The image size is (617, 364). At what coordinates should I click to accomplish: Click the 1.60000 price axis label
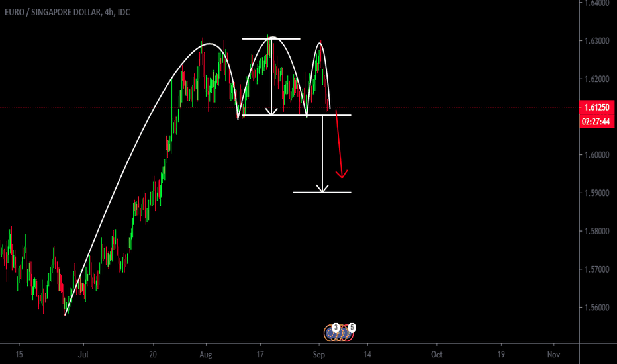coord(596,155)
